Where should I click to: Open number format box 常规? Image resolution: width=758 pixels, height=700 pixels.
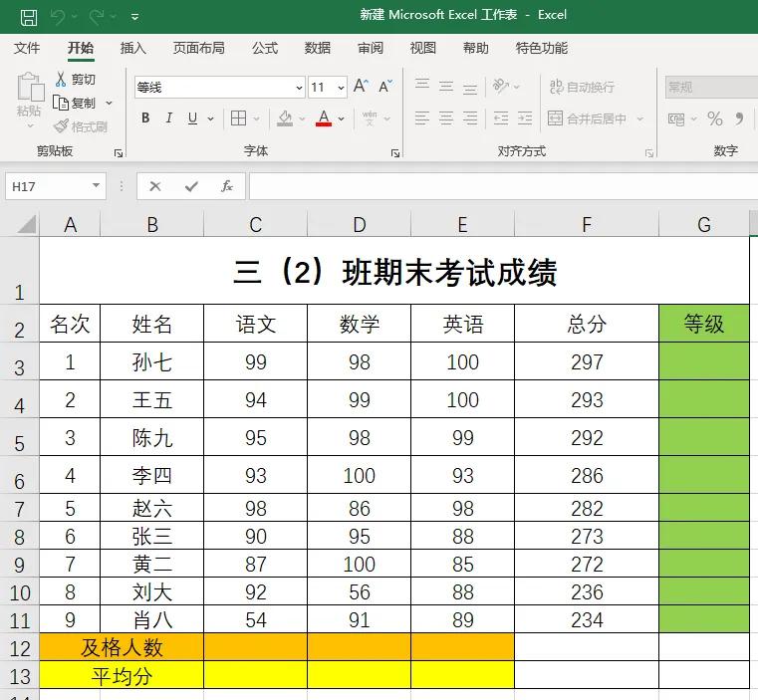tap(711, 88)
